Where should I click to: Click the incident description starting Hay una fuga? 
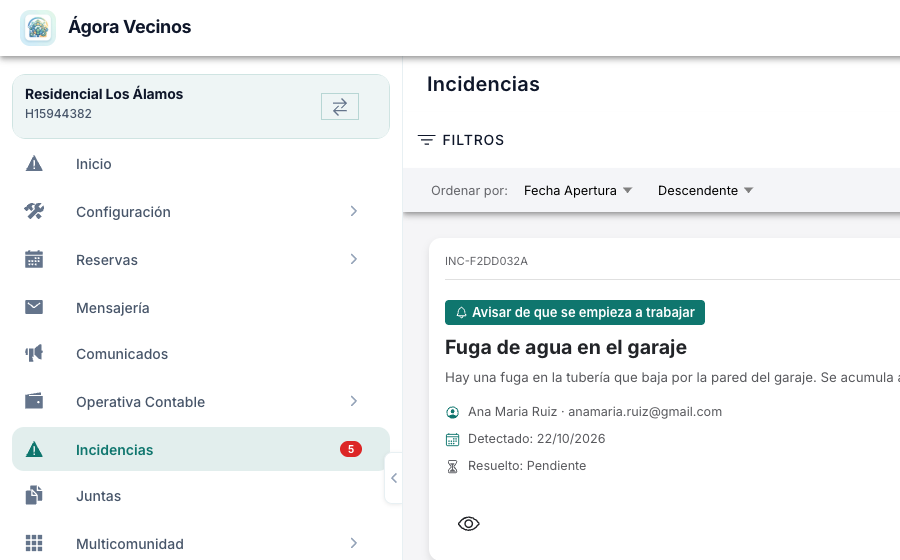point(672,378)
